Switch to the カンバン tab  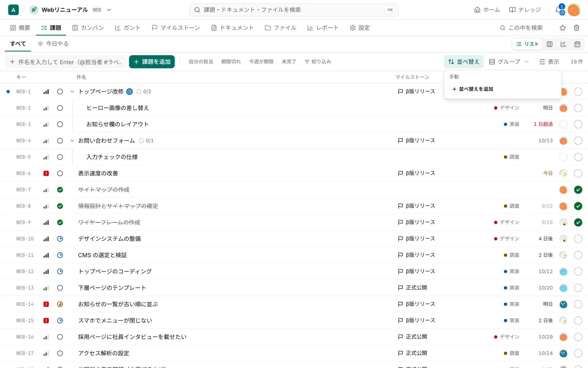pyautogui.click(x=88, y=28)
